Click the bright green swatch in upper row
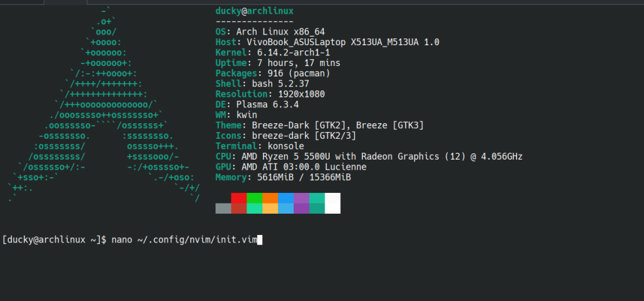Image resolution: width=644 pixels, height=301 pixels. pyautogui.click(x=254, y=198)
